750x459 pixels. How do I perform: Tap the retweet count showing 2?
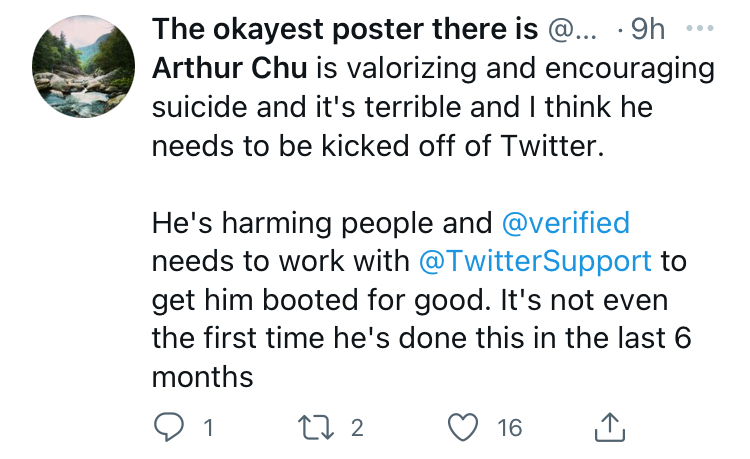tap(357, 427)
